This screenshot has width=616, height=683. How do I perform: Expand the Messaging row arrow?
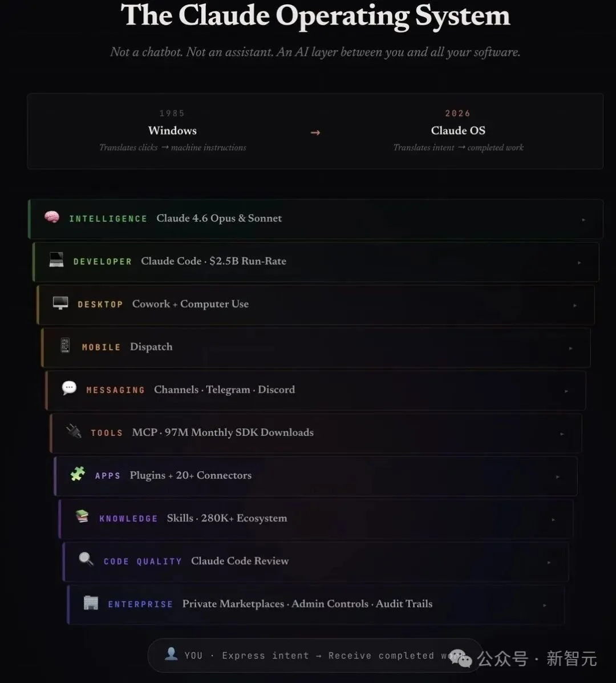click(x=566, y=391)
